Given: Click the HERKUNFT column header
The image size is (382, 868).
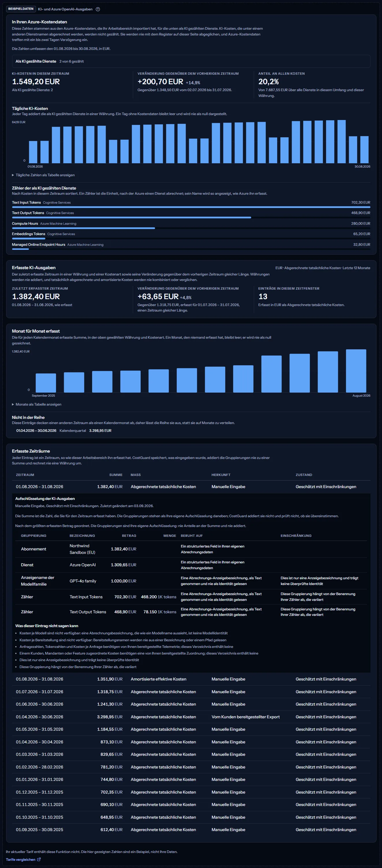Looking at the screenshot, I should tap(221, 475).
